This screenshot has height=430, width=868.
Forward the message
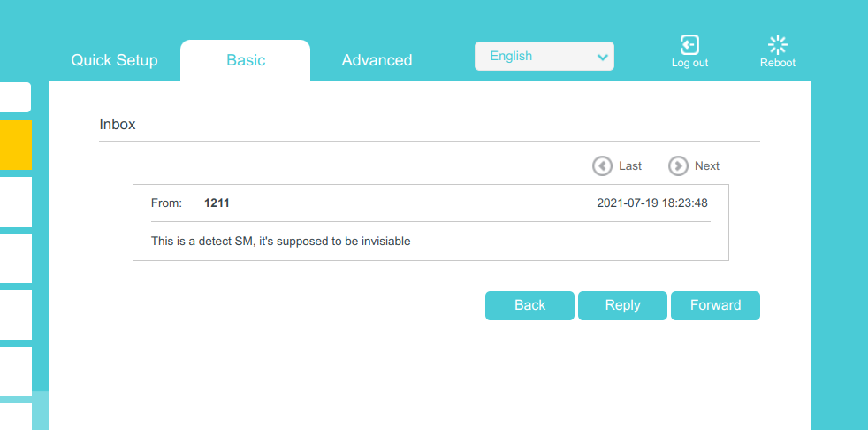(715, 305)
